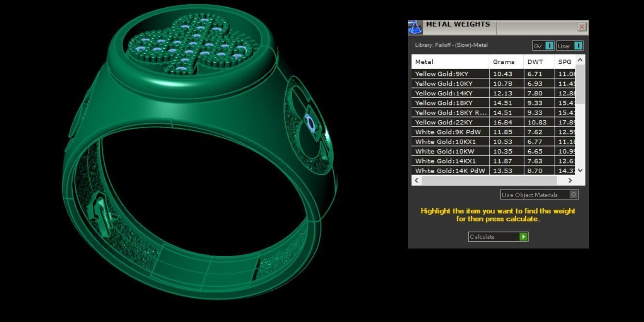Sort by the Metal column header
The image size is (644, 322).
click(x=450, y=62)
